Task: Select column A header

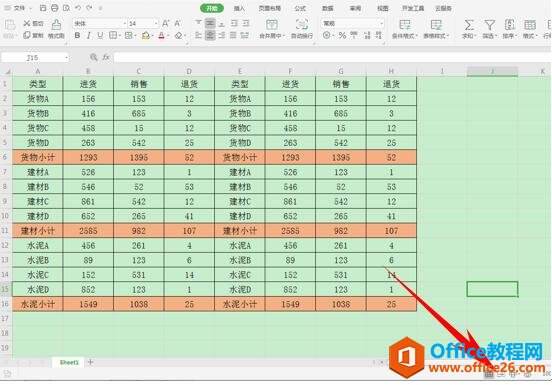Action: click(38, 71)
